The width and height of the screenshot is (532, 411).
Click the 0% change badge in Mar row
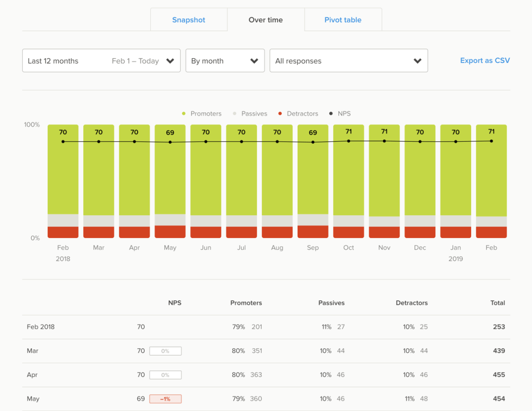pyautogui.click(x=166, y=351)
